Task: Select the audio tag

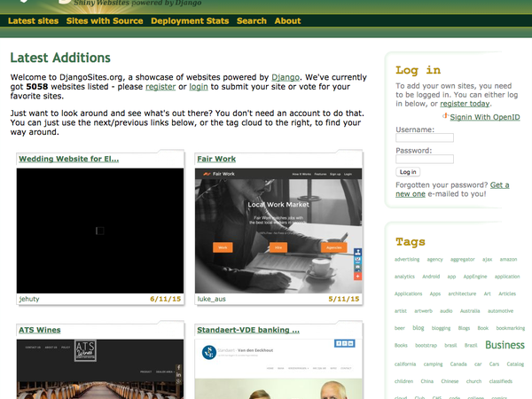Action: 446,311
